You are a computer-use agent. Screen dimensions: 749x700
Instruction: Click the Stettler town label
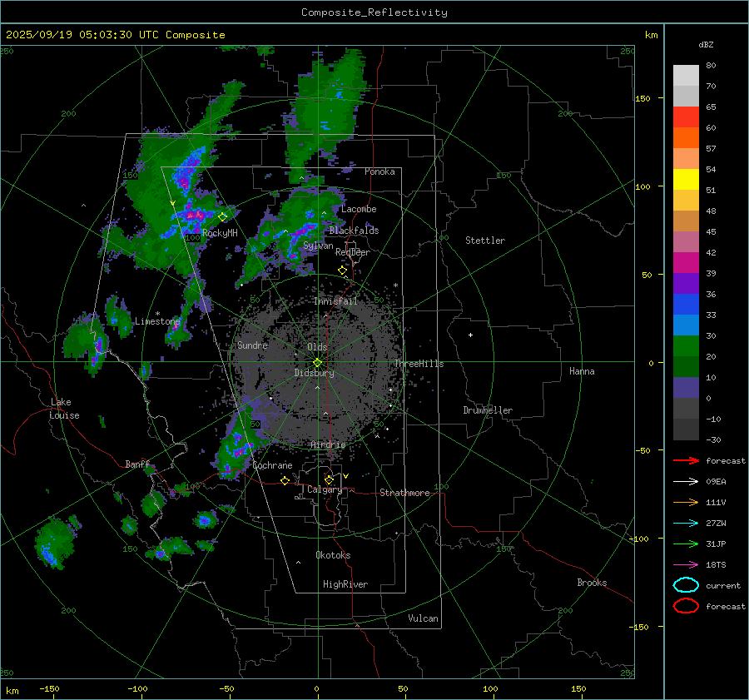(x=485, y=241)
